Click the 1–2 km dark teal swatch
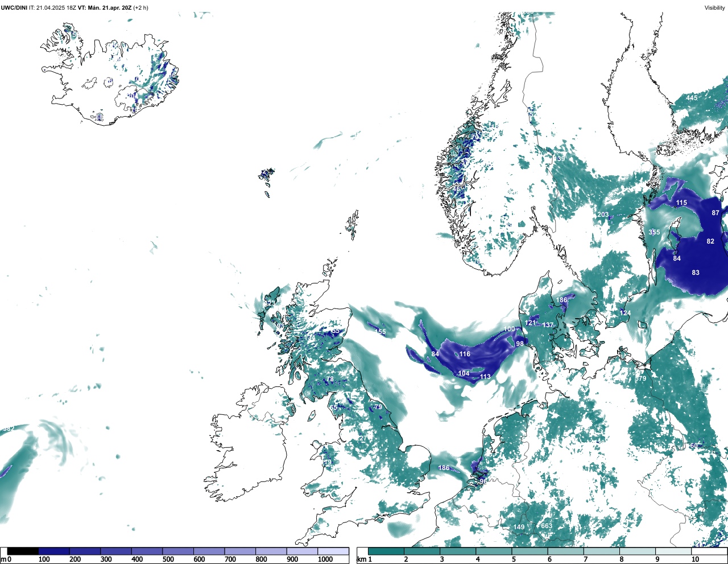 click(x=386, y=551)
